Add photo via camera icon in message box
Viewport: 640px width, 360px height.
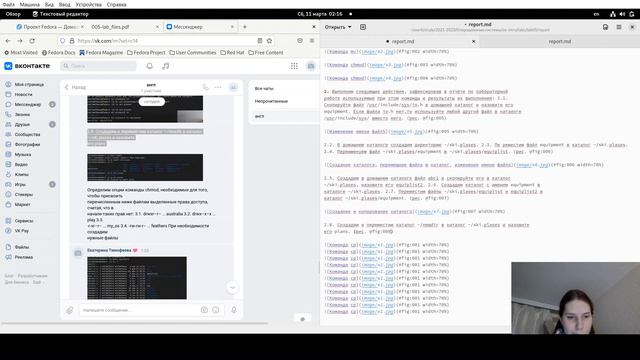(x=204, y=310)
